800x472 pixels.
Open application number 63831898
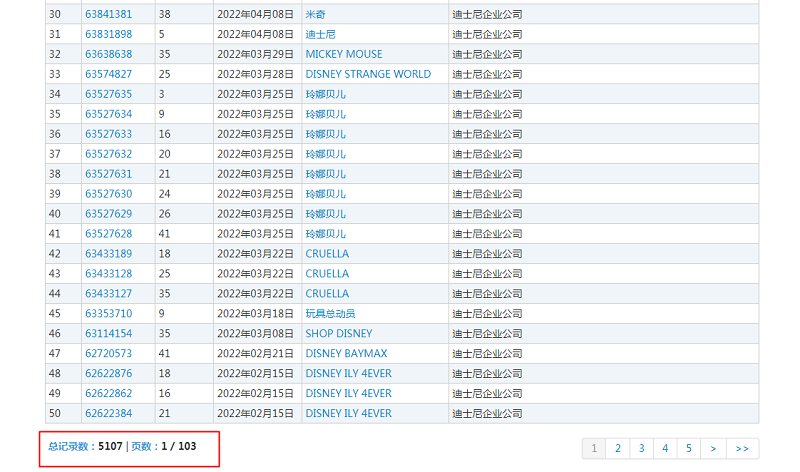click(x=108, y=34)
